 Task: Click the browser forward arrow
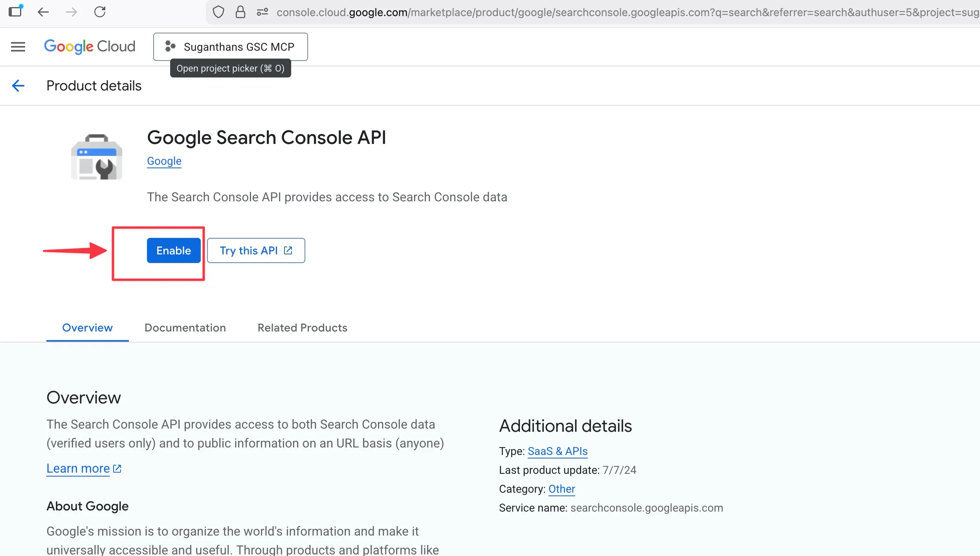[x=72, y=12]
